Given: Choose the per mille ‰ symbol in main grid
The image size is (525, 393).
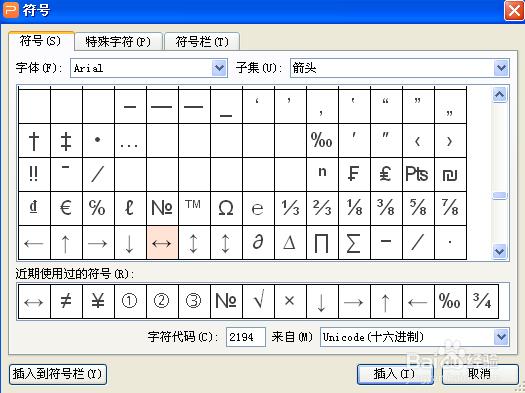Looking at the screenshot, I should click(322, 141).
